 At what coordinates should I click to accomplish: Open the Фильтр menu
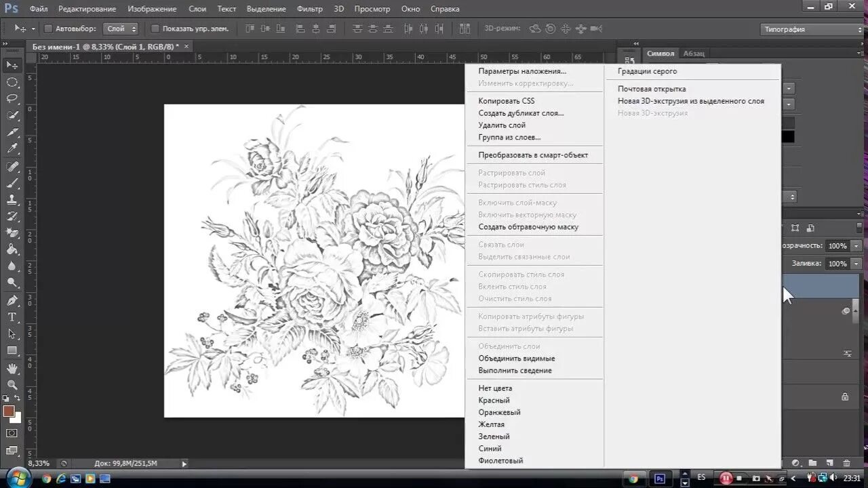click(x=310, y=9)
